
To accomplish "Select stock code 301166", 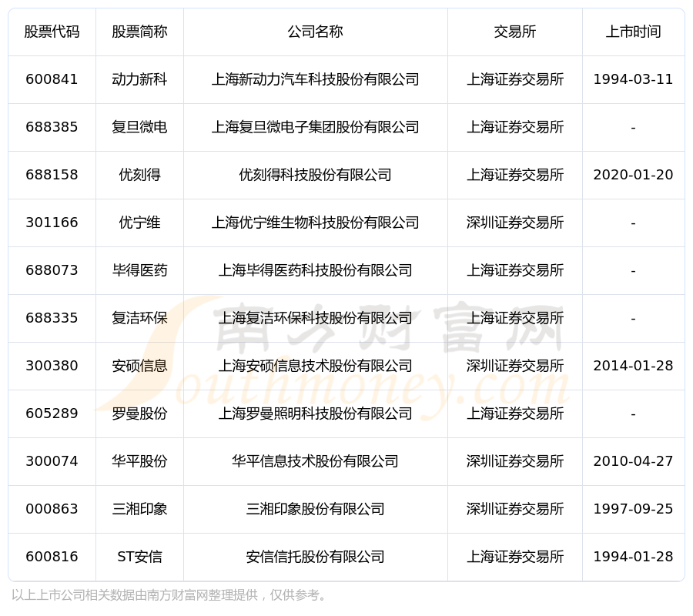I will 52,223.
